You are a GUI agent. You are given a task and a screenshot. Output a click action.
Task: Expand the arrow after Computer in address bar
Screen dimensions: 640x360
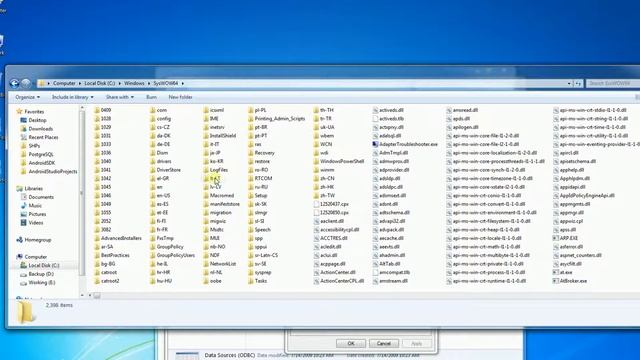[x=80, y=83]
